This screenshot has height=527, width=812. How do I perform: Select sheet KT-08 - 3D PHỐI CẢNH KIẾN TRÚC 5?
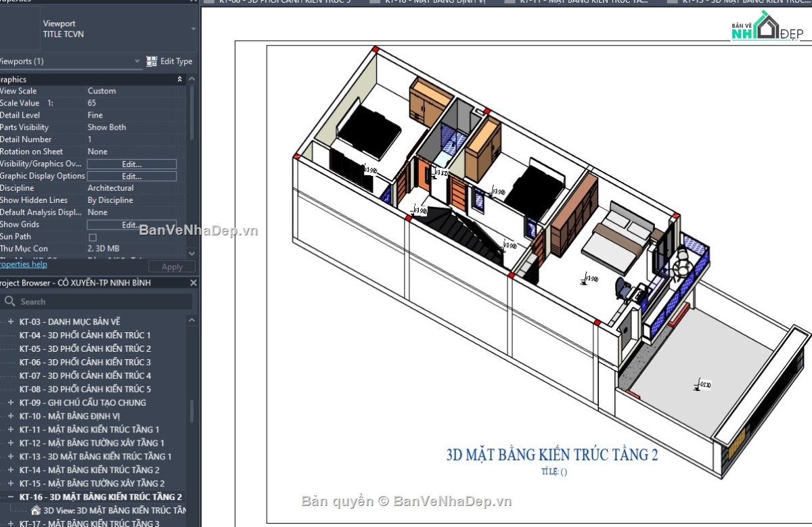point(85,389)
